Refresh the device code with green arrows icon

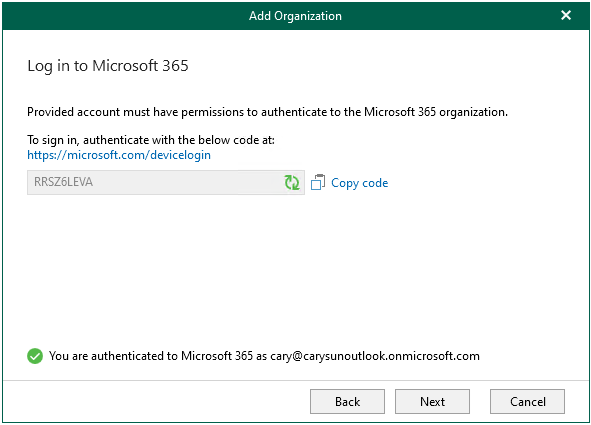[x=292, y=183]
